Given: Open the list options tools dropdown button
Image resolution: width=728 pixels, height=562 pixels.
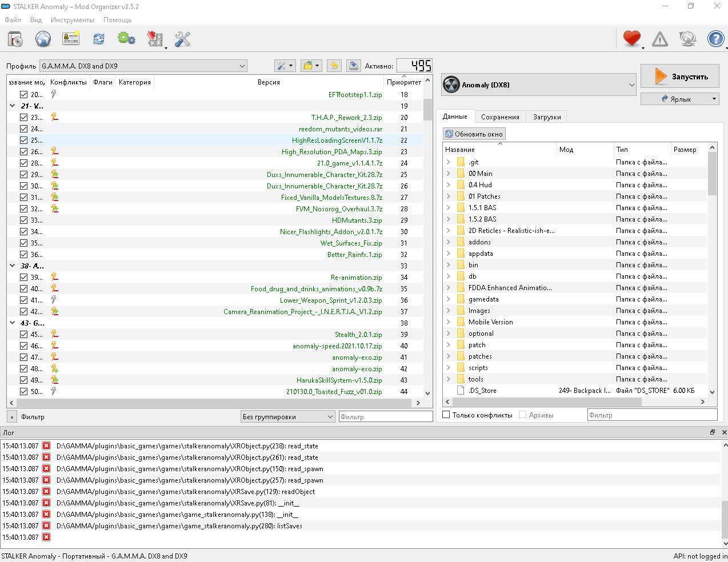Looking at the screenshot, I should 285,66.
